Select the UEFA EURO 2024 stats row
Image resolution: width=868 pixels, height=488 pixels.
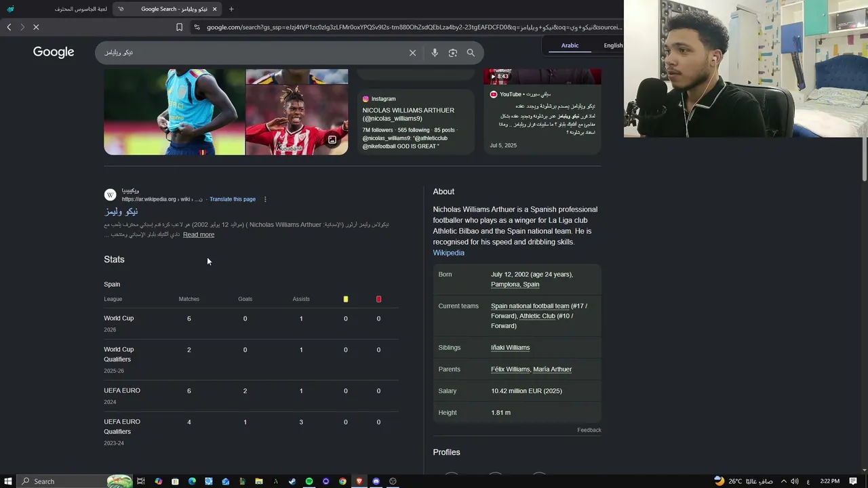tap(251, 396)
